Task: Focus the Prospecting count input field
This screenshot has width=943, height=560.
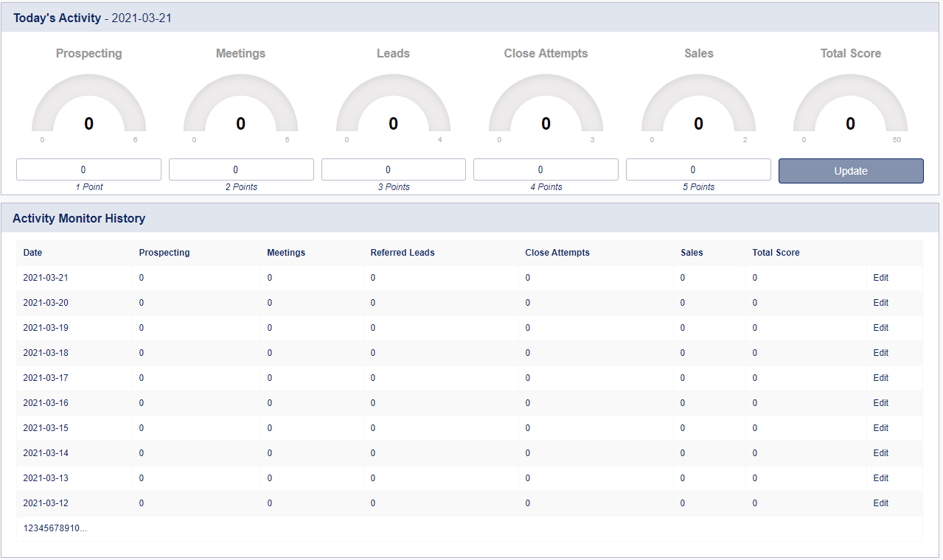Action: click(88, 169)
